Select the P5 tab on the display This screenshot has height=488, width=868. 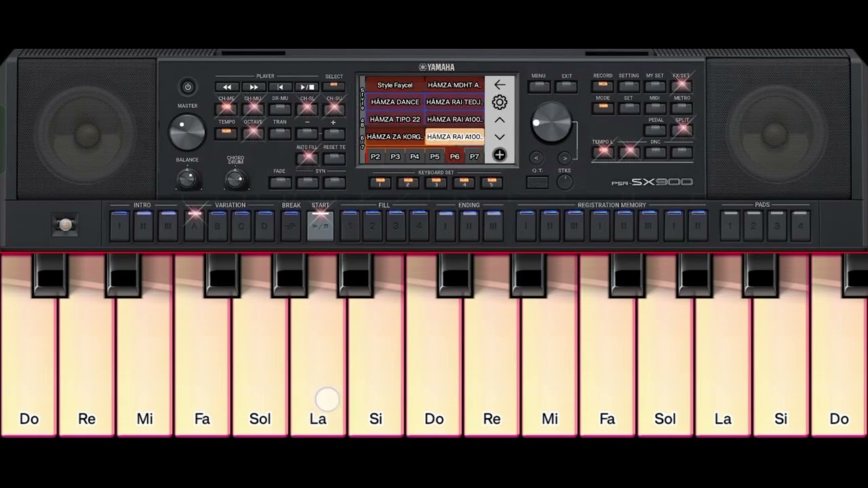(x=435, y=157)
